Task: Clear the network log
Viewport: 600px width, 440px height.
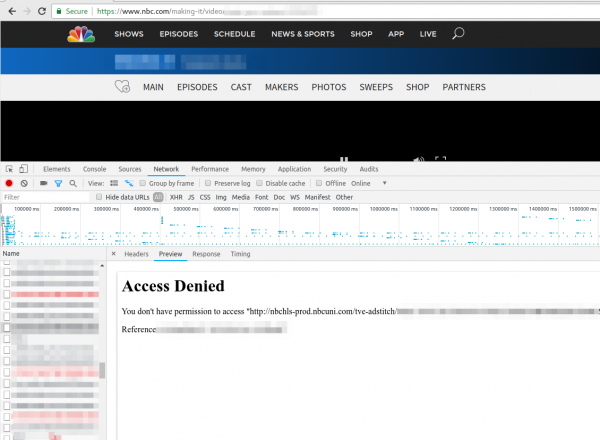Action: 24,183
